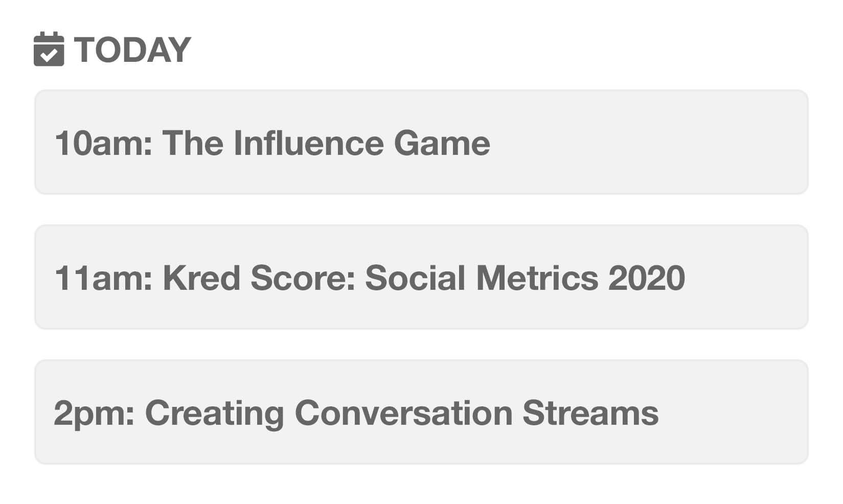Screen dimensions: 843x504
Task: Click the word "Metrics" in second card
Action: (537, 278)
